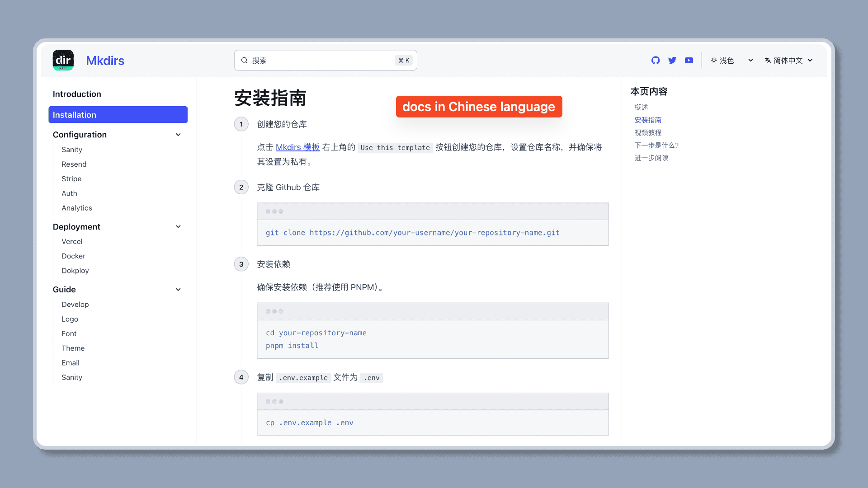
Task: Open the Logo guide page
Action: click(x=70, y=319)
